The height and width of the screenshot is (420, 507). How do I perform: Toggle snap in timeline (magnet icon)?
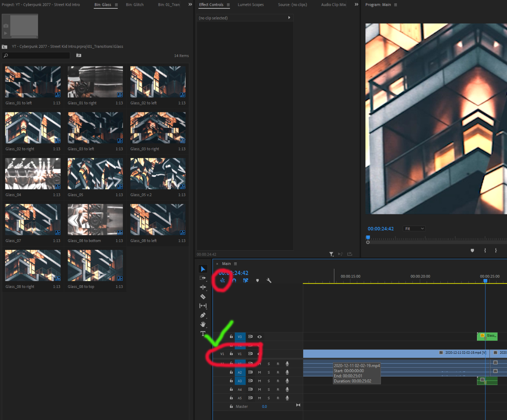[x=234, y=281]
